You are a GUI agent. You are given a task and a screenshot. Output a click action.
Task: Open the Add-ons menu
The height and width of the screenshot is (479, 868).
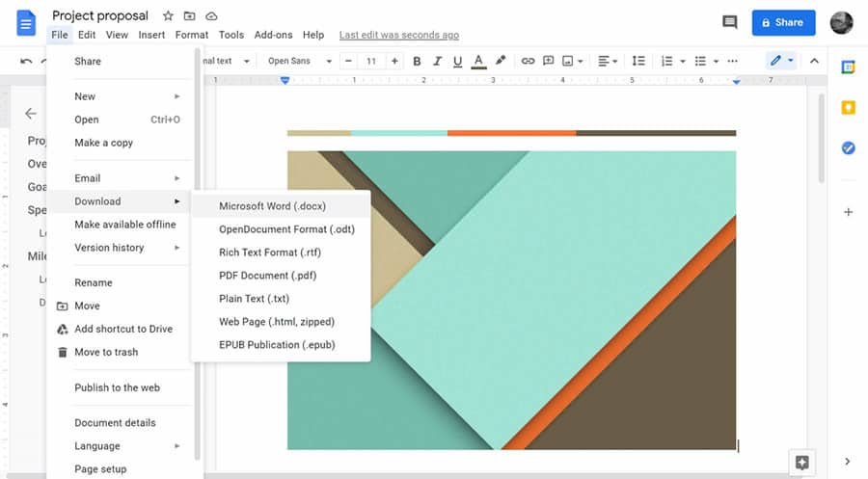[274, 35]
